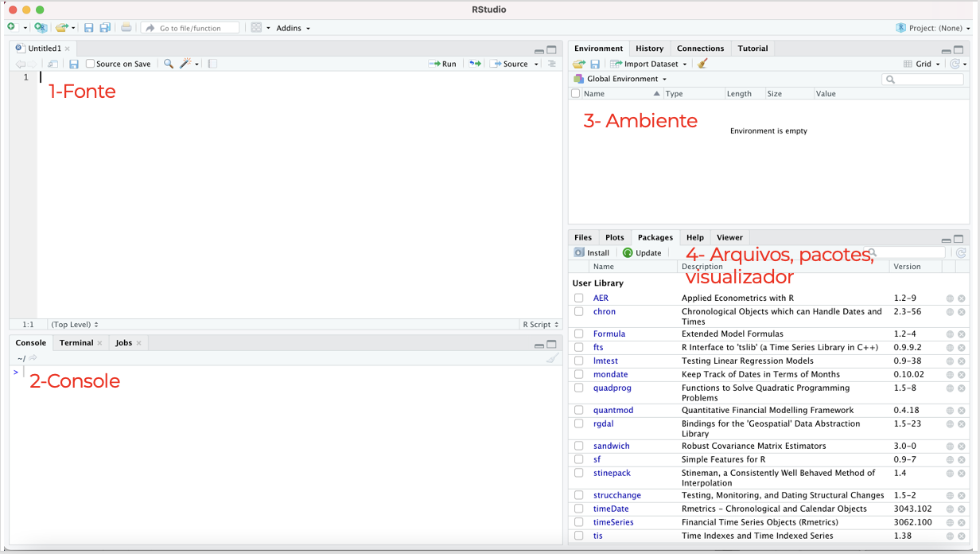Click the new file icon in main toolbar
The width and height of the screenshot is (980, 554).
click(x=11, y=28)
